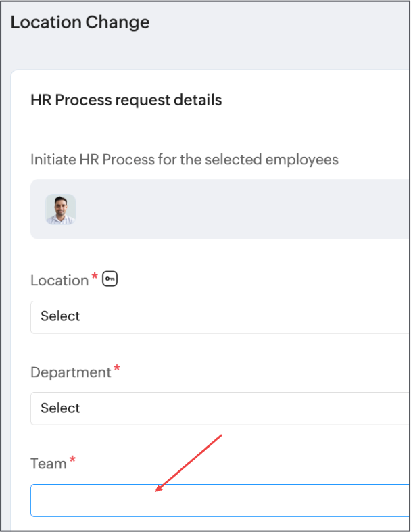Viewport: 411px width, 532px height.
Task: Click the Team field label
Action: pyautogui.click(x=49, y=464)
